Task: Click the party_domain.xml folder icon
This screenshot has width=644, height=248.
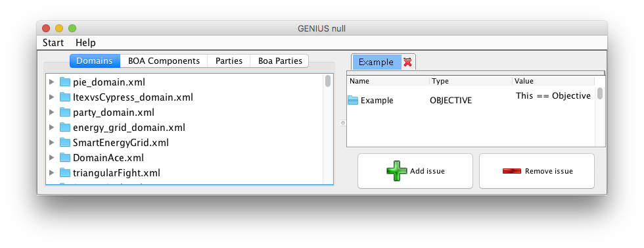Action: (65, 112)
